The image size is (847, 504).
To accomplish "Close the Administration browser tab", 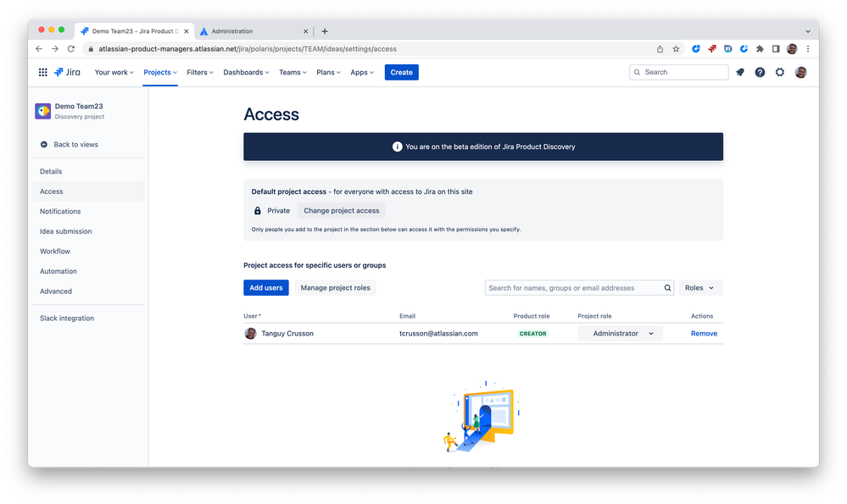I will point(306,31).
